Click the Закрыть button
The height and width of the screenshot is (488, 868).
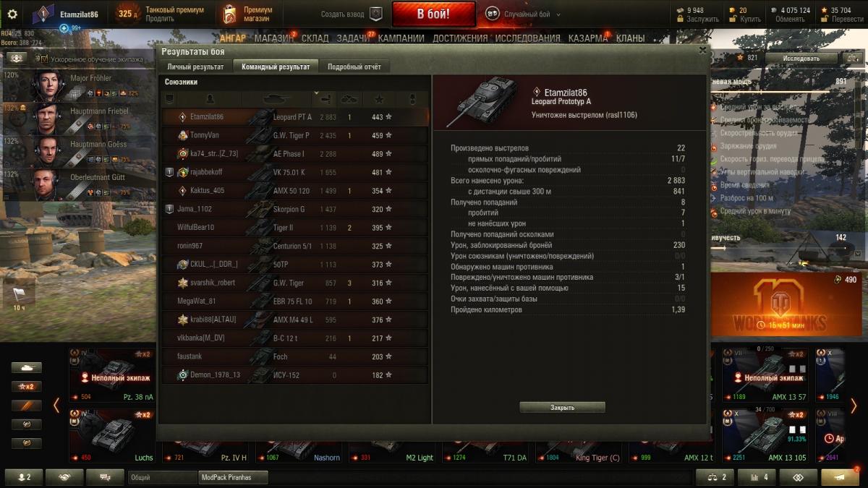[562, 408]
